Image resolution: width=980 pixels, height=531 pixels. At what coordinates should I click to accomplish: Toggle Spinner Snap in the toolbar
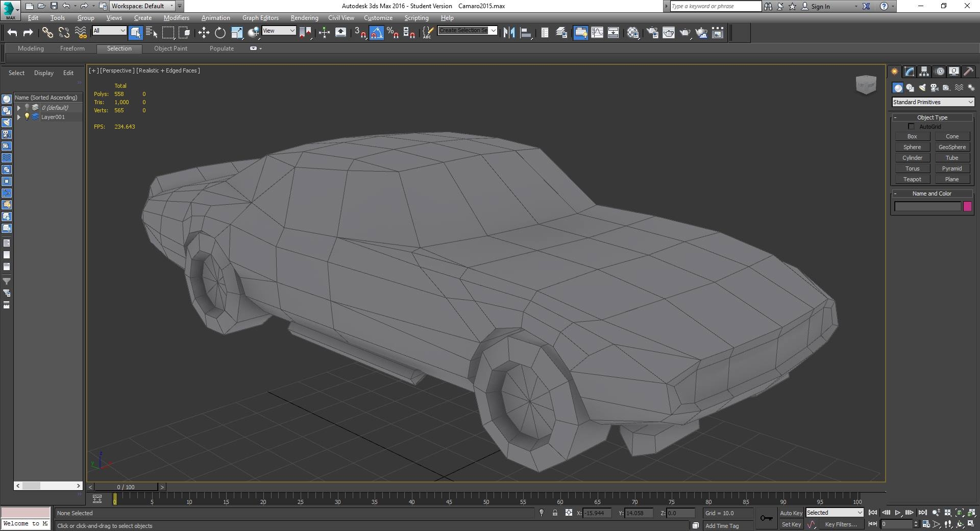(409, 33)
